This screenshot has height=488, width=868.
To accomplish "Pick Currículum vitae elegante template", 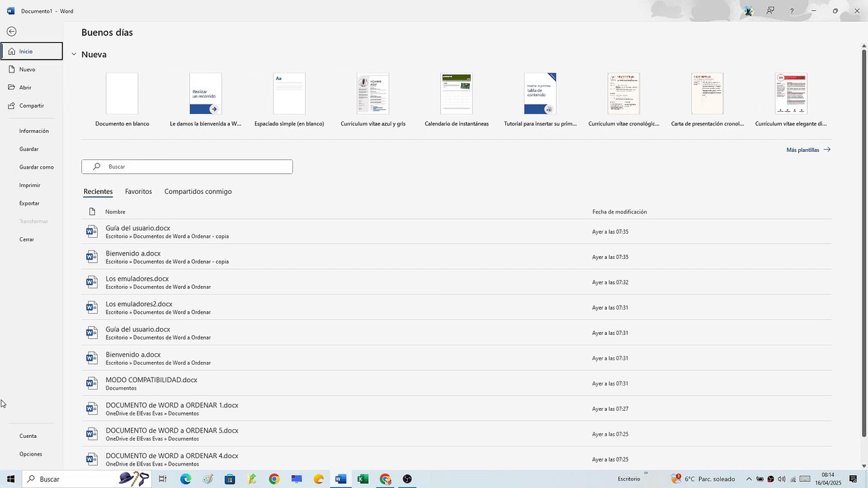I will click(791, 100).
